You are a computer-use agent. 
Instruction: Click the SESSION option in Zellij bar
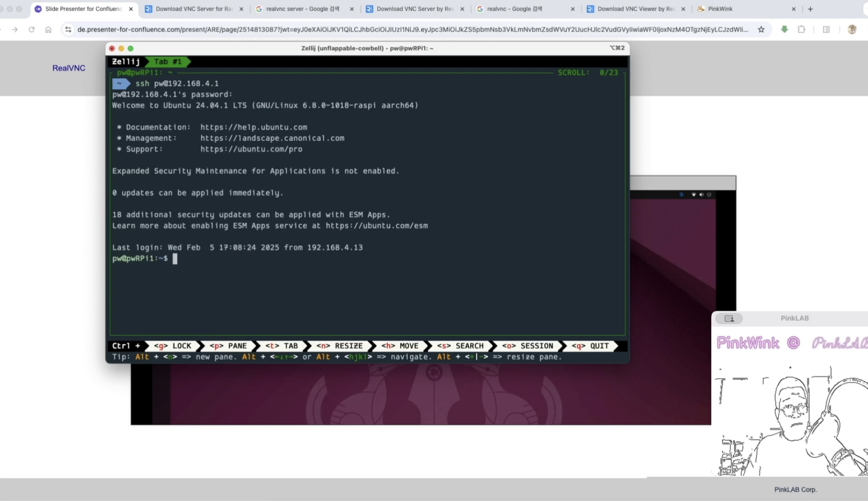pyautogui.click(x=527, y=346)
